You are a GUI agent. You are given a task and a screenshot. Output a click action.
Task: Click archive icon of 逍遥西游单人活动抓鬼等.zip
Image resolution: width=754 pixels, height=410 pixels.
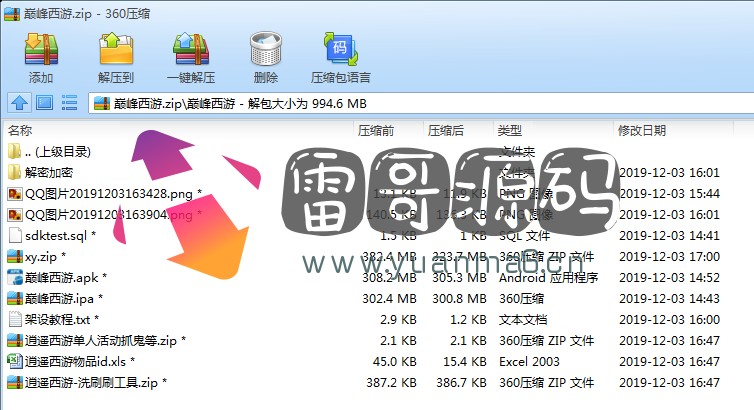[x=15, y=341]
